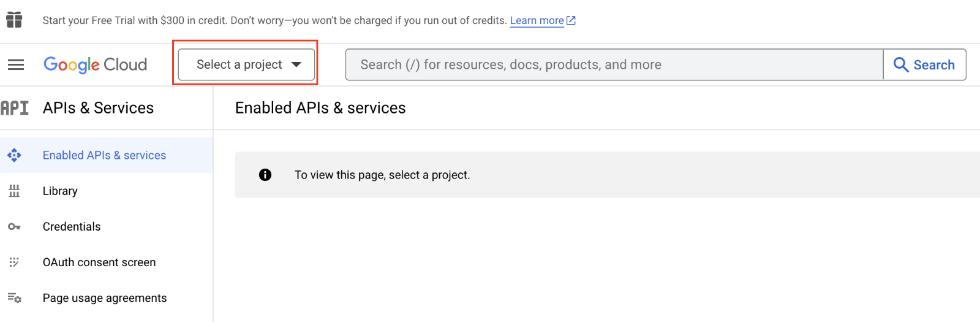Click the gift box free trial icon
The height and width of the screenshot is (322, 980).
click(x=14, y=20)
